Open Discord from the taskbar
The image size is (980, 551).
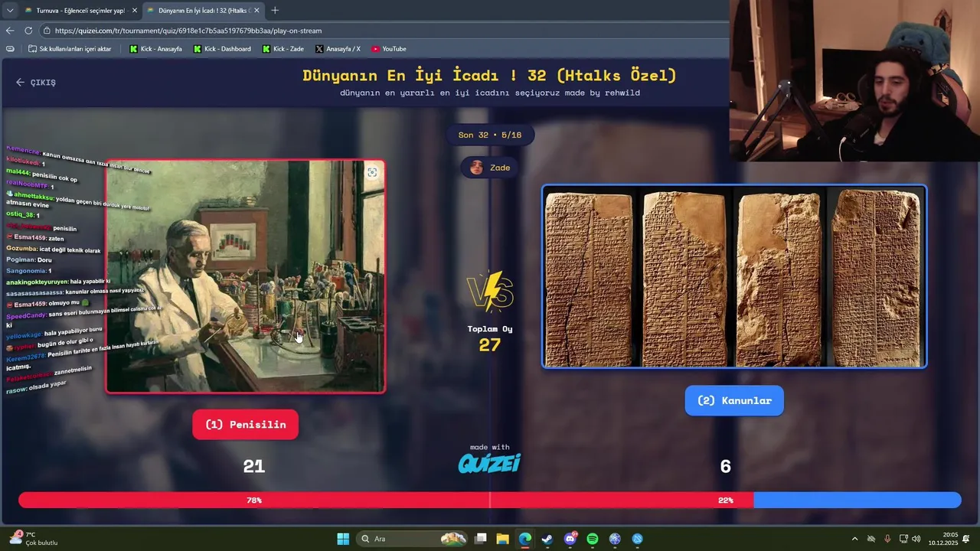pos(570,539)
